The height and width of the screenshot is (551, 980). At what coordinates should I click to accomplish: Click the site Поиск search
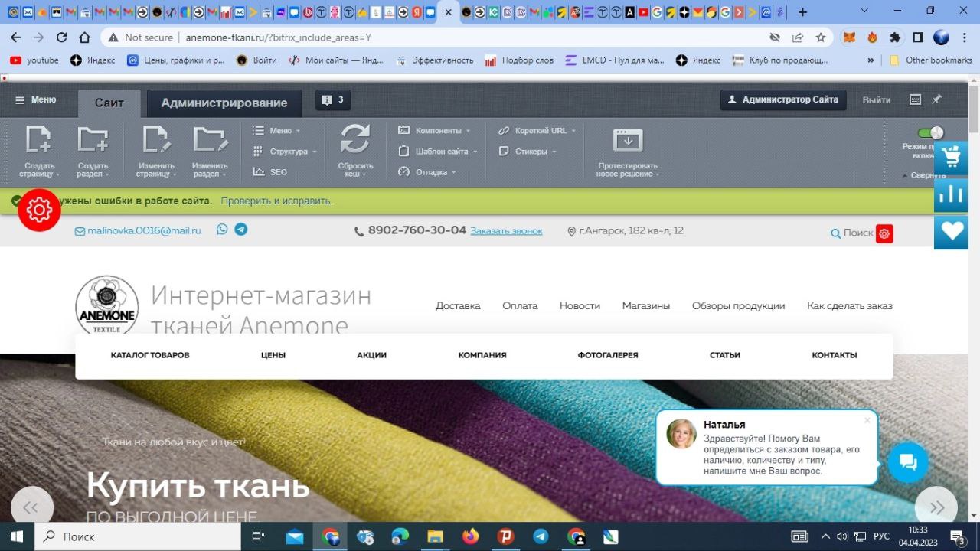(x=851, y=233)
